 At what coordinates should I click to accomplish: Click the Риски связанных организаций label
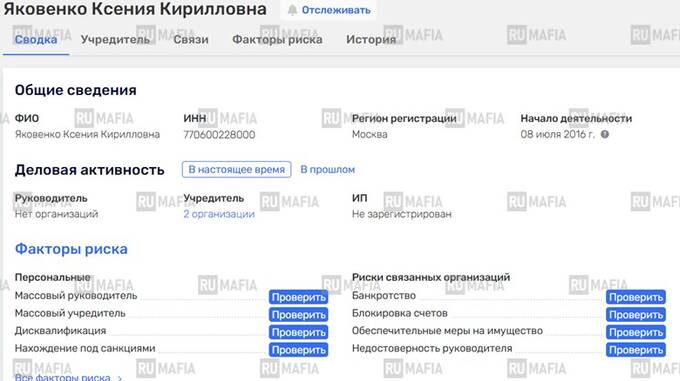point(431,277)
